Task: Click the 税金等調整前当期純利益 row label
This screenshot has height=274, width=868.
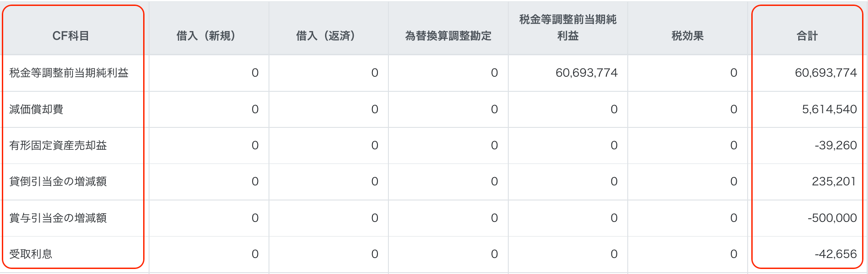Action: click(69, 73)
